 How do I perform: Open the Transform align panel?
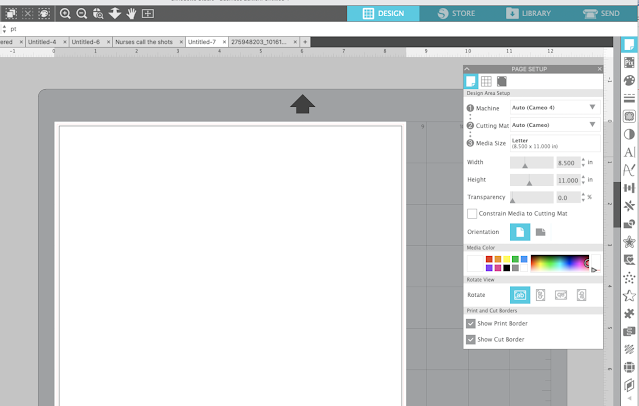[x=629, y=188]
